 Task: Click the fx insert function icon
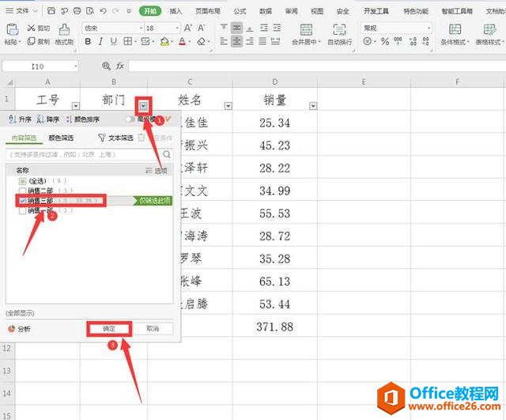pyautogui.click(x=119, y=66)
